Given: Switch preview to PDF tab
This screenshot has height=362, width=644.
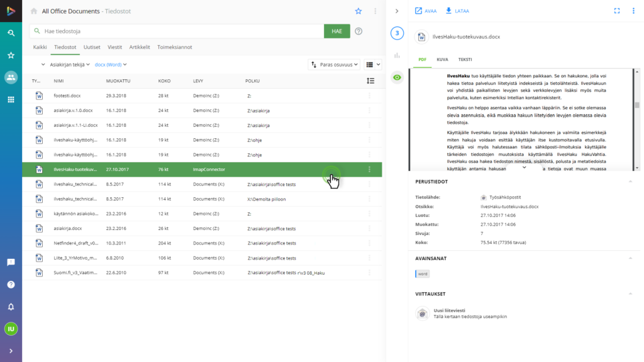Looking at the screenshot, I should (x=422, y=60).
